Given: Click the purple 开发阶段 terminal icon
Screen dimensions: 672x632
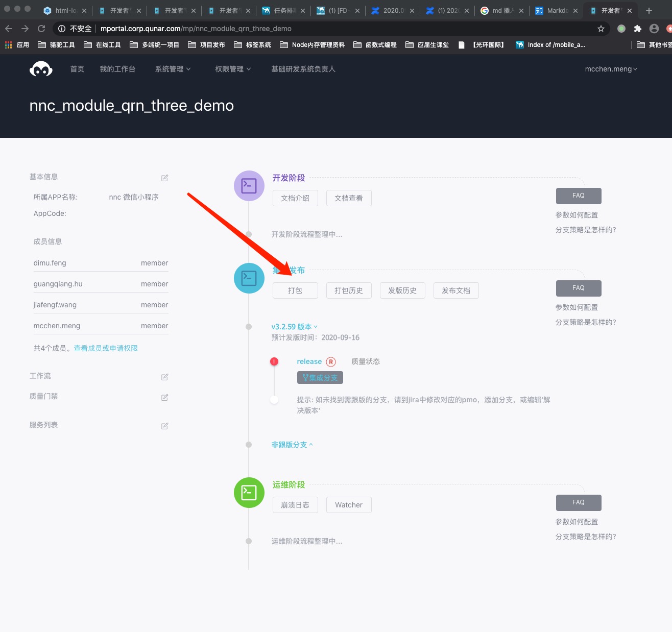Looking at the screenshot, I should (x=249, y=186).
